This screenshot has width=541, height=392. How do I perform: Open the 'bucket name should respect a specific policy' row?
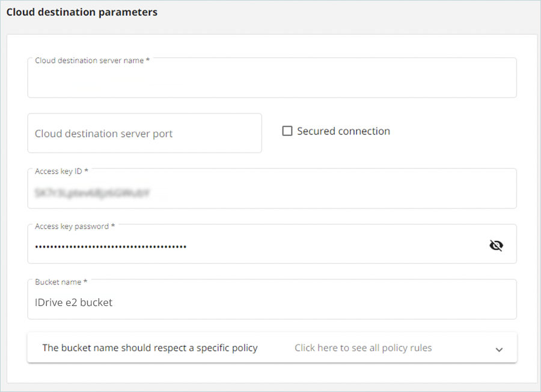pos(150,348)
